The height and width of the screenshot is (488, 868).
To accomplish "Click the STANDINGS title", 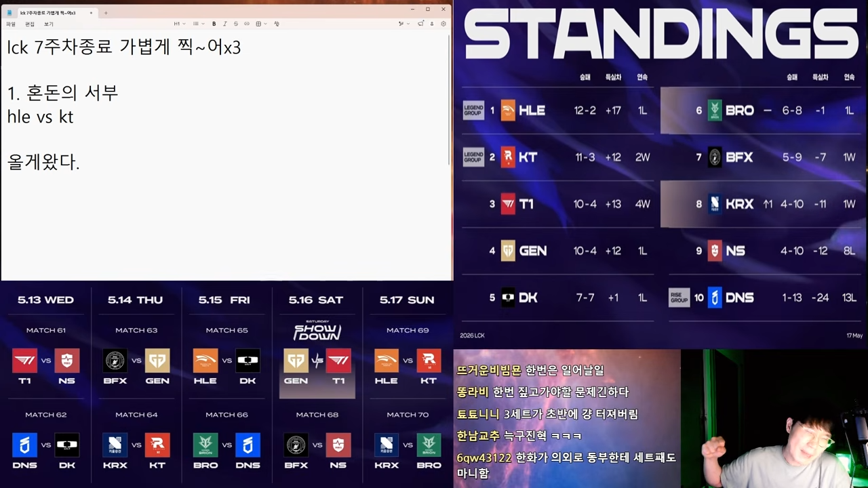I will [x=661, y=35].
